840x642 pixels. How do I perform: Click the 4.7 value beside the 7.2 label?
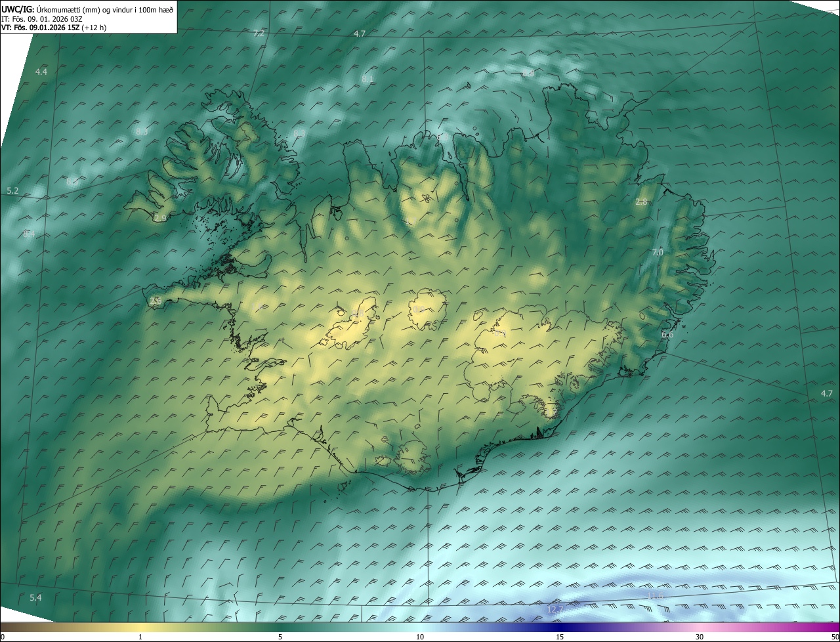coord(359,33)
